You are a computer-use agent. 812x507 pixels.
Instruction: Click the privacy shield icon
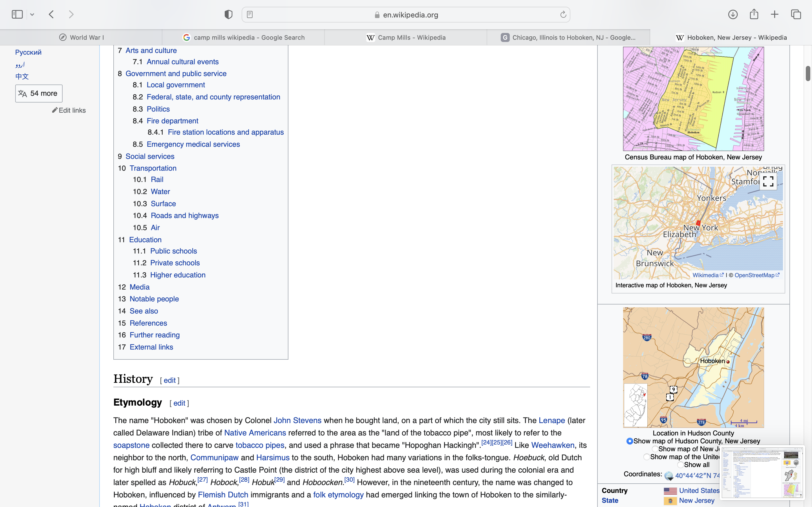[x=228, y=14]
